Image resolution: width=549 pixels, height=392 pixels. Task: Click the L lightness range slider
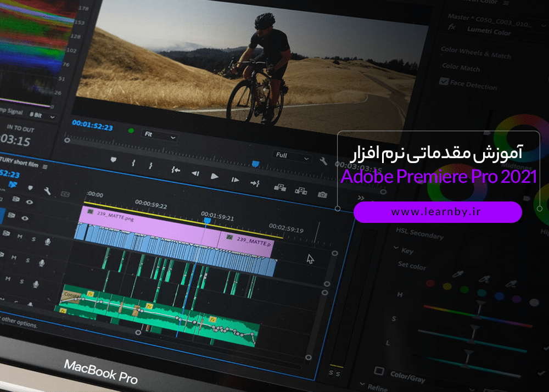pos(466,365)
